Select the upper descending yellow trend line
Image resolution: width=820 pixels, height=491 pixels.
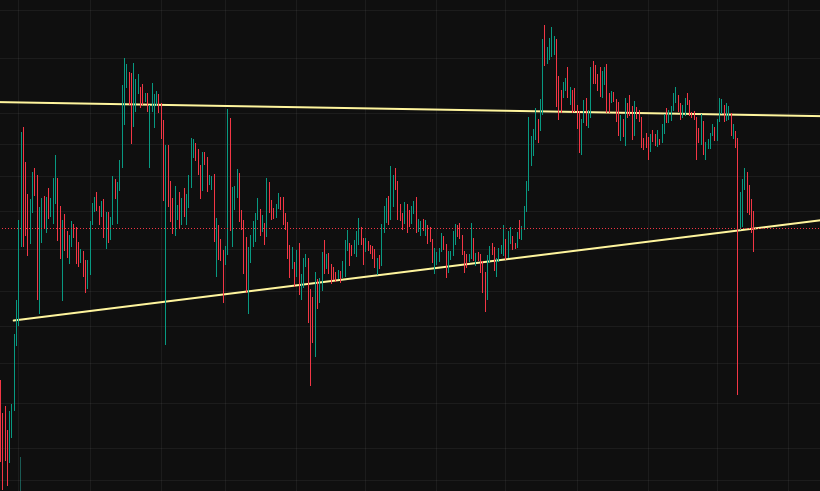point(410,109)
